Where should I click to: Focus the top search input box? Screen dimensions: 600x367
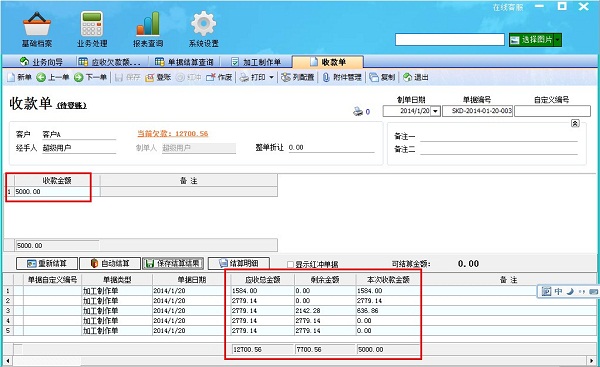point(450,39)
